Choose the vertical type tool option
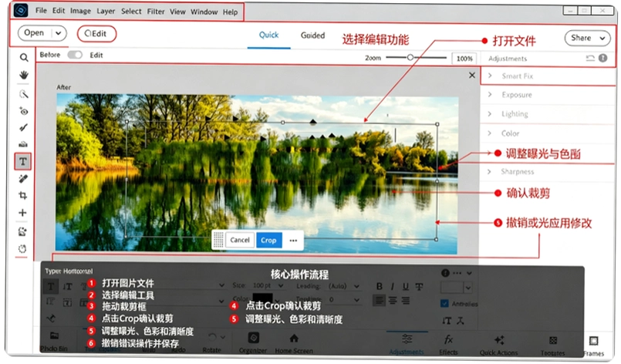The height and width of the screenshot is (364, 621). pos(68,286)
